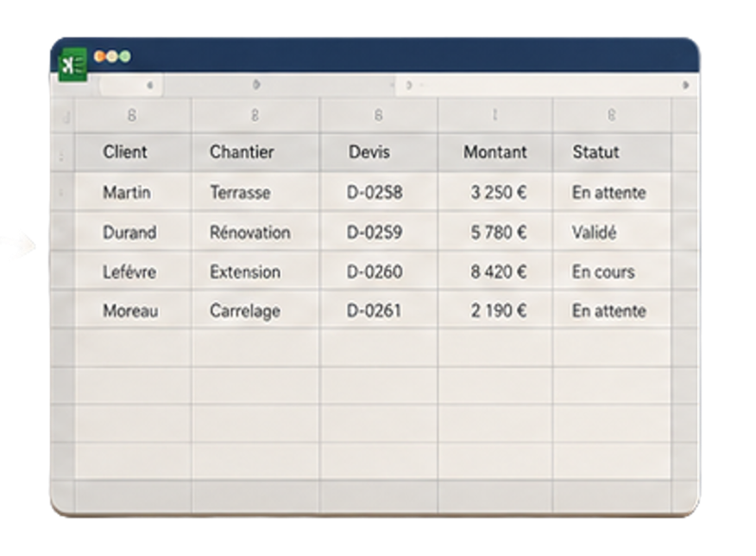
Task: Click the left arrow in the name box
Action: click(150, 86)
